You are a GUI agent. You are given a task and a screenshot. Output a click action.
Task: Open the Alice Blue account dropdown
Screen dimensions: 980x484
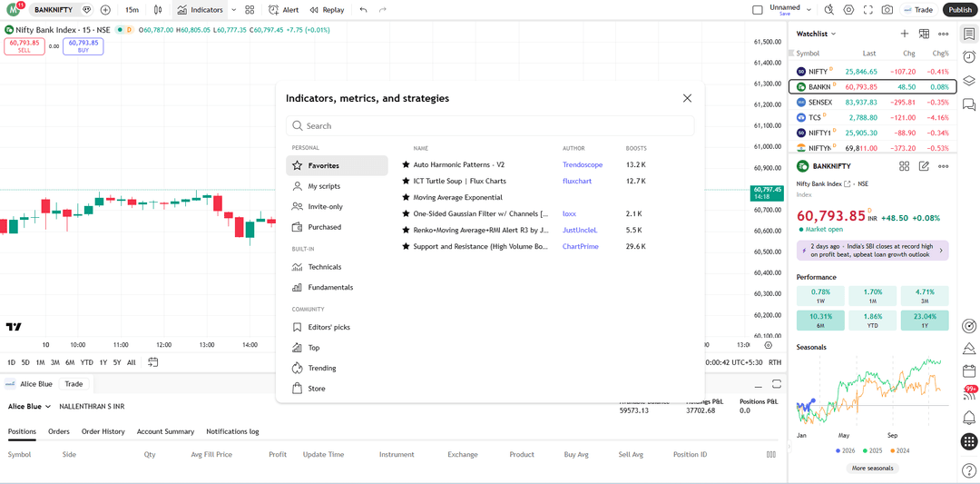click(29, 406)
